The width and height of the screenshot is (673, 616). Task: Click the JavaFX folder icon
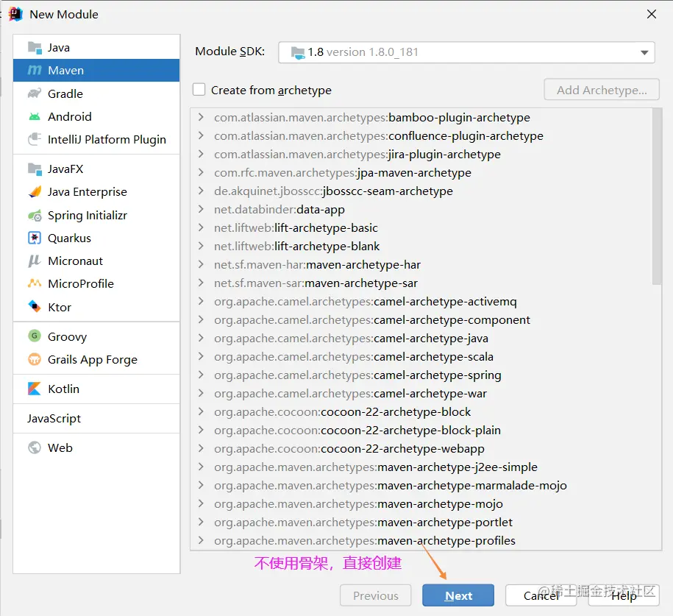[35, 169]
